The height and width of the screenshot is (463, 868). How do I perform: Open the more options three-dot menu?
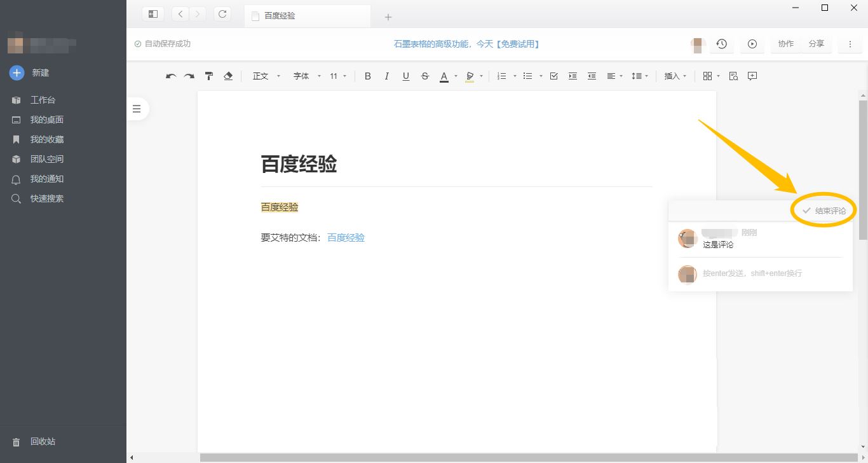pyautogui.click(x=850, y=44)
